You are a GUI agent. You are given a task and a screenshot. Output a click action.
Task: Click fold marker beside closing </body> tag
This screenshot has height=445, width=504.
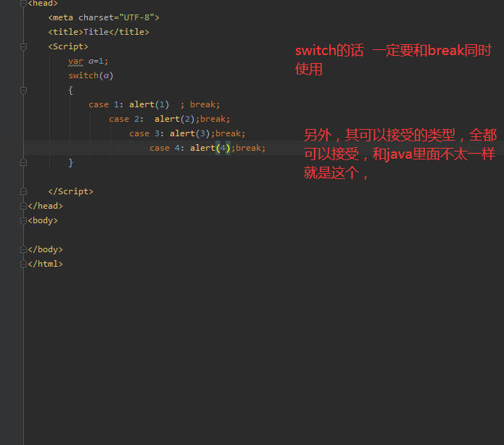coord(23,249)
